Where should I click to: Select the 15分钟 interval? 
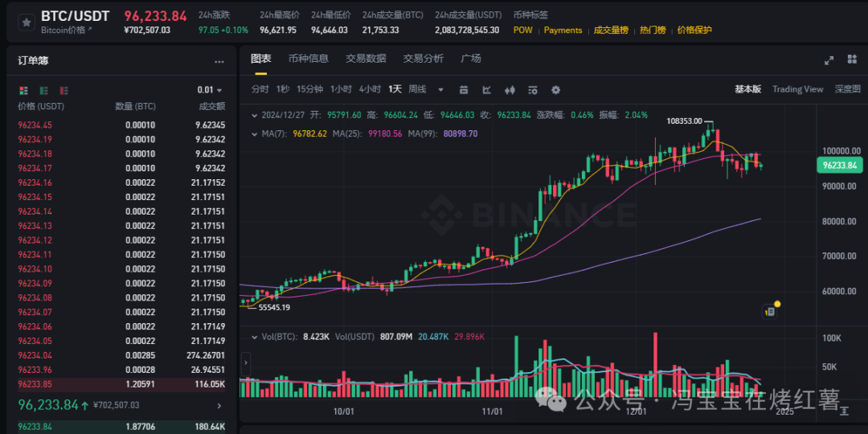coord(310,89)
